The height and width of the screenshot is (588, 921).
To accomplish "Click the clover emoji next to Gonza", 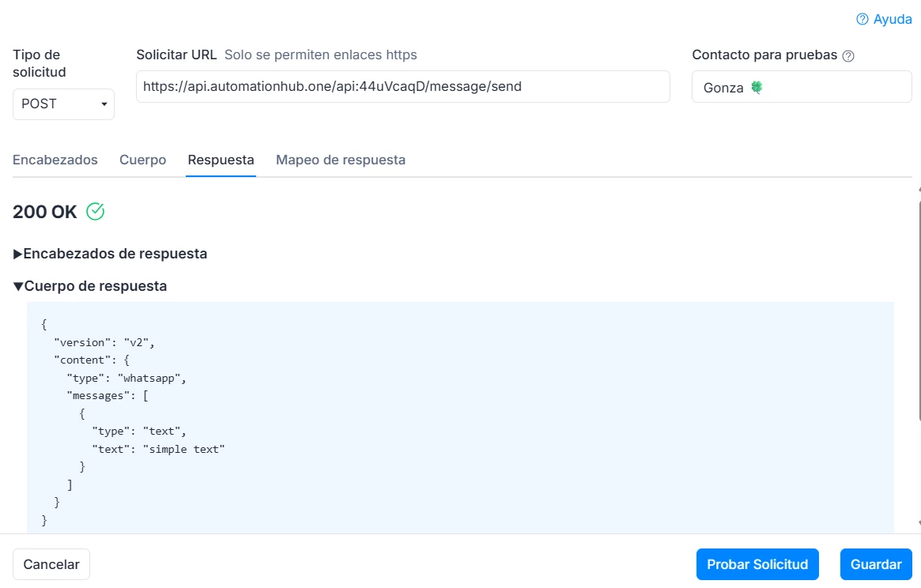I will [757, 88].
